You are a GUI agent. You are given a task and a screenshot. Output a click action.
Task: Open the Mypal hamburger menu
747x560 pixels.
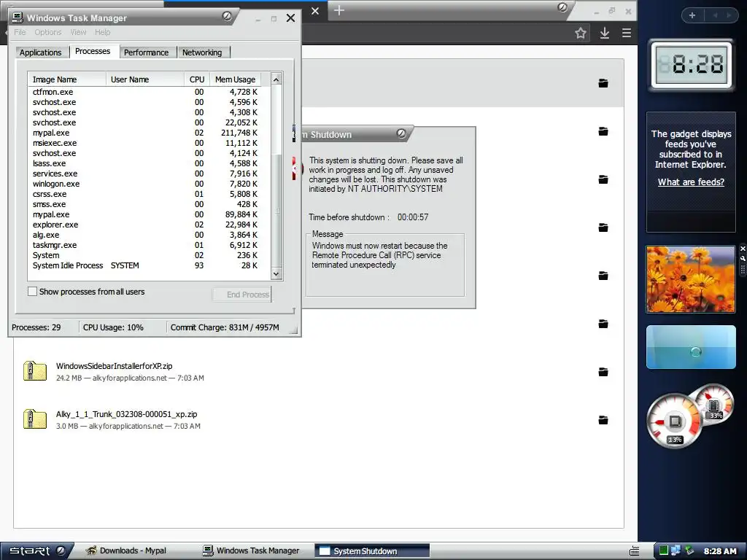[x=627, y=33]
